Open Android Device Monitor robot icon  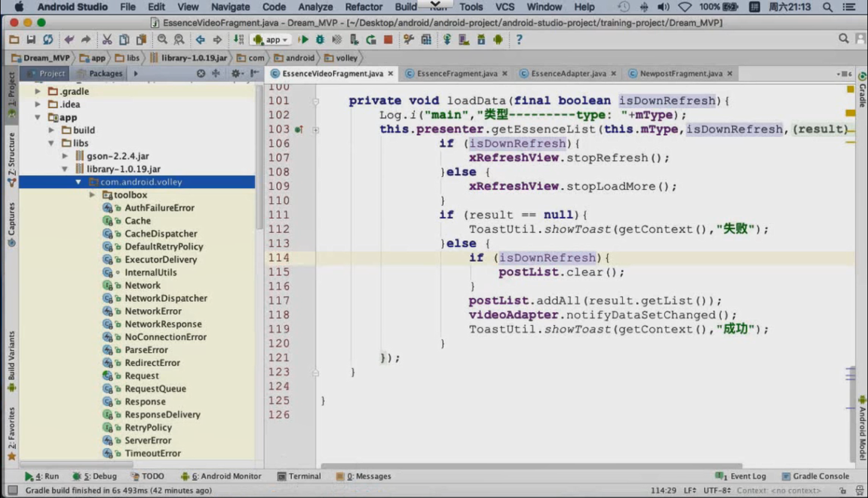click(x=498, y=39)
